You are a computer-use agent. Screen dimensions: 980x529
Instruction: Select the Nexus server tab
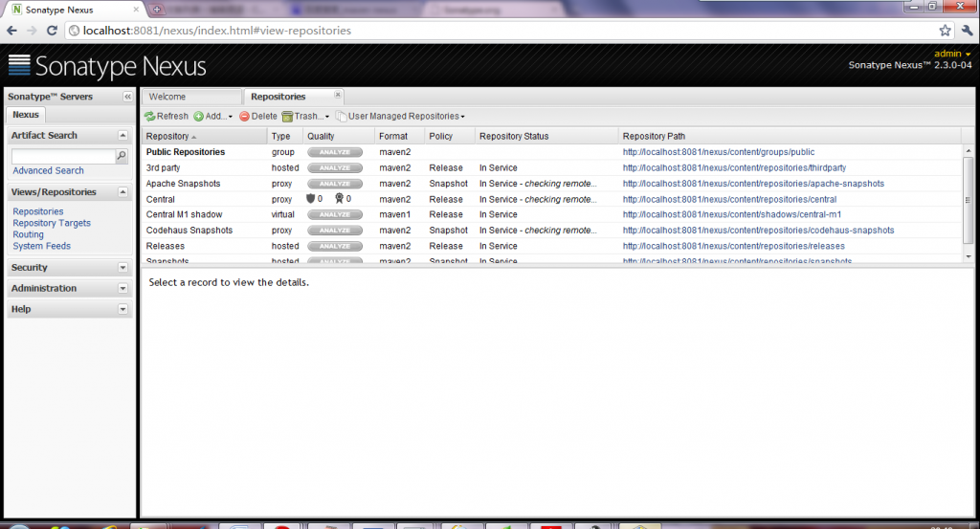coord(26,115)
